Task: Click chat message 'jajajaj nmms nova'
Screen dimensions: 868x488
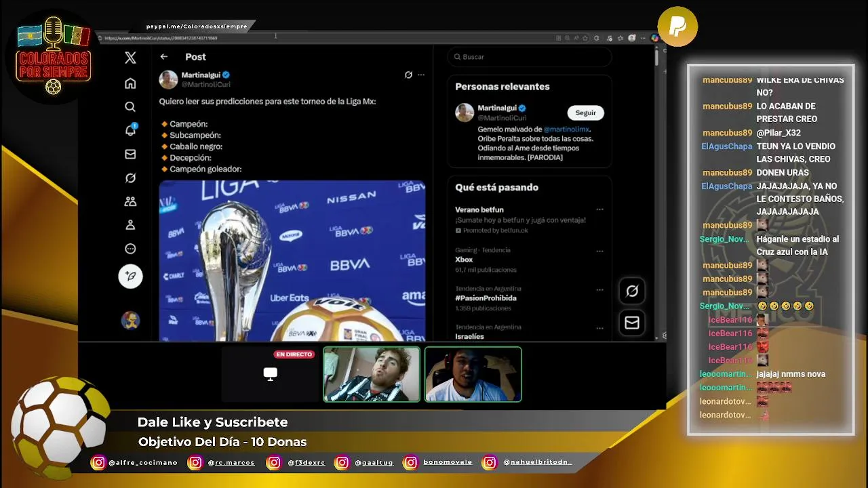Action: 791,374
